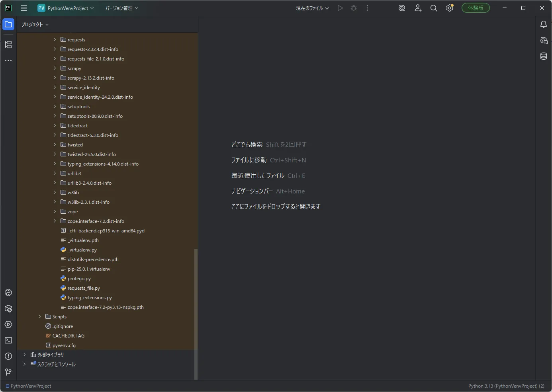The height and width of the screenshot is (392, 552).
Task: Open the Python Console tool icon
Action: pos(8,293)
